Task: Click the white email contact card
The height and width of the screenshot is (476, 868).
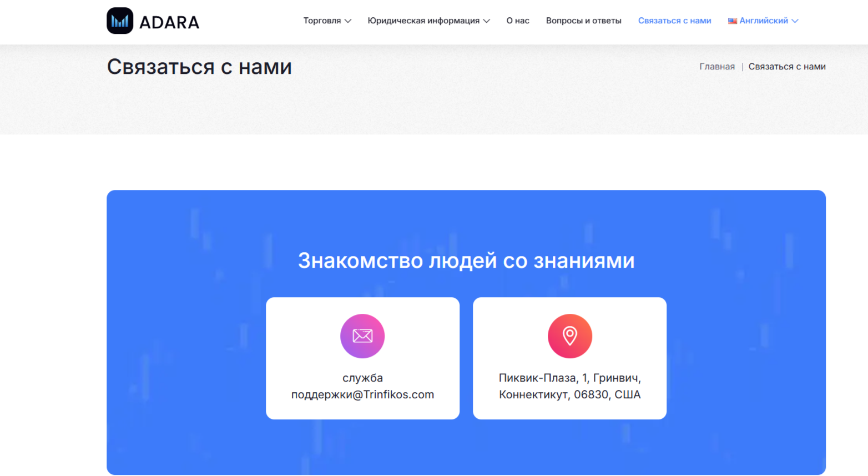Action: coord(362,358)
